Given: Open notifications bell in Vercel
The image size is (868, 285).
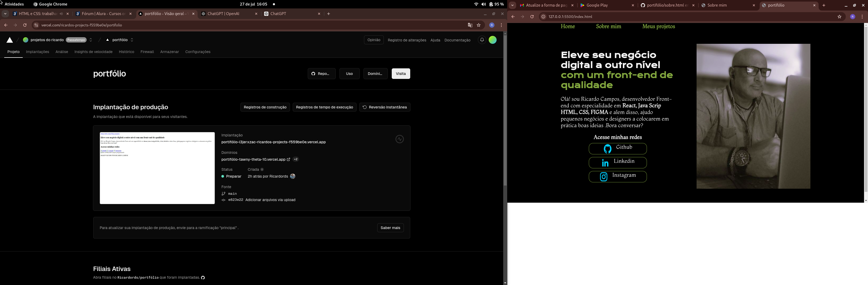Looking at the screenshot, I should 482,40.
